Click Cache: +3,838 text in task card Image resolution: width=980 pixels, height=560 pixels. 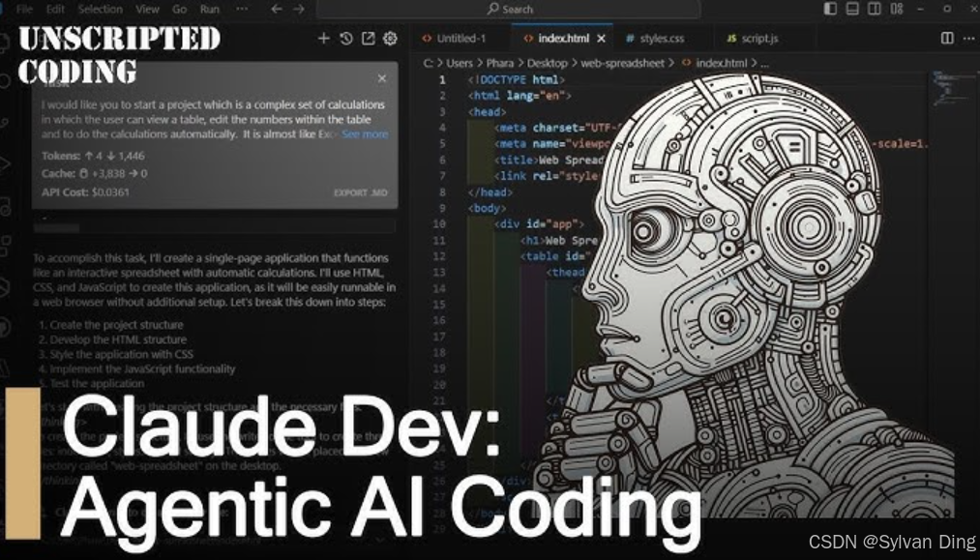(x=95, y=174)
